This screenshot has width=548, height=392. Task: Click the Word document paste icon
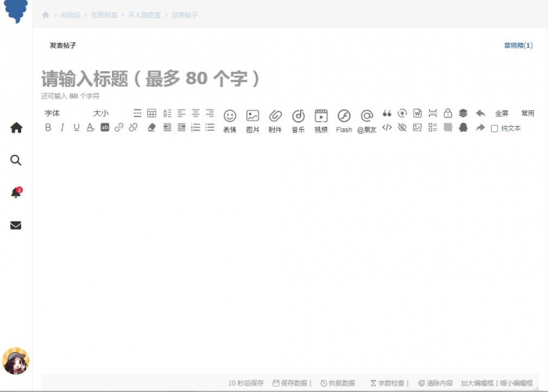point(417,113)
